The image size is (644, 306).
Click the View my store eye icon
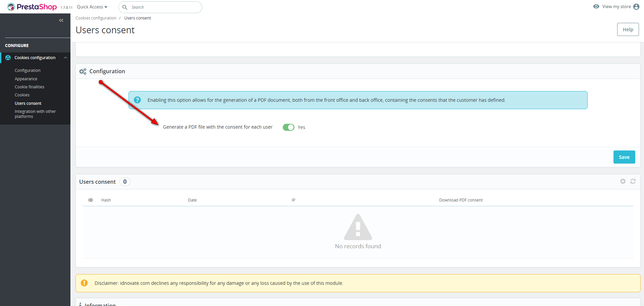tap(596, 6)
